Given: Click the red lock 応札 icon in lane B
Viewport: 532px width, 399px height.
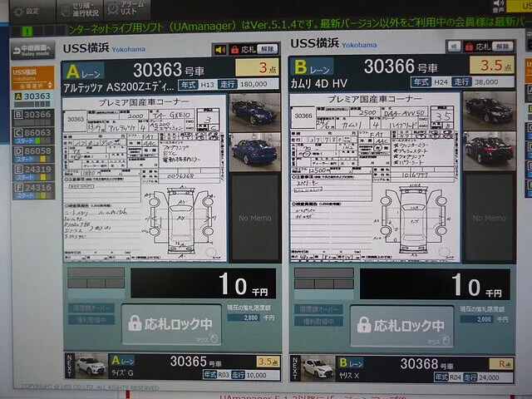Looking at the screenshot, I should 469,47.
